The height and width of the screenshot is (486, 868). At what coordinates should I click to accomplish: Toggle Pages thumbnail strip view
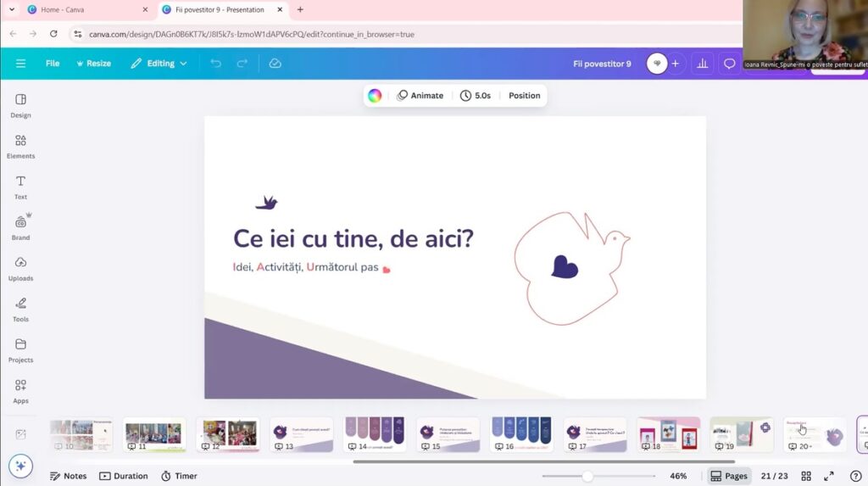729,476
